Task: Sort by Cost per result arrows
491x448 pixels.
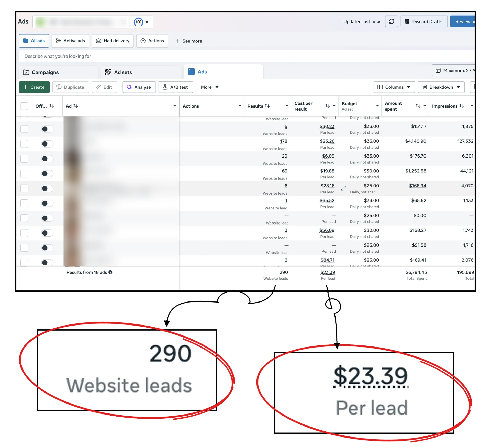Action: point(327,106)
